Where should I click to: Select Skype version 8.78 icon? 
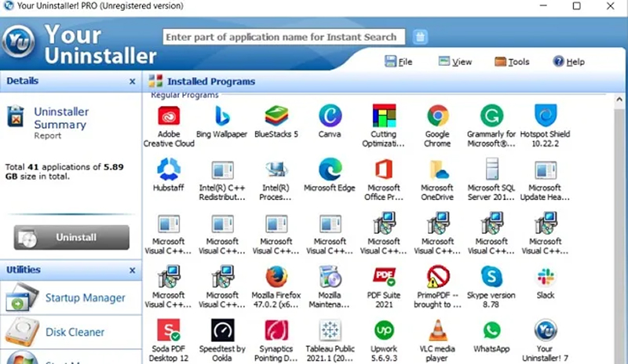click(x=491, y=277)
